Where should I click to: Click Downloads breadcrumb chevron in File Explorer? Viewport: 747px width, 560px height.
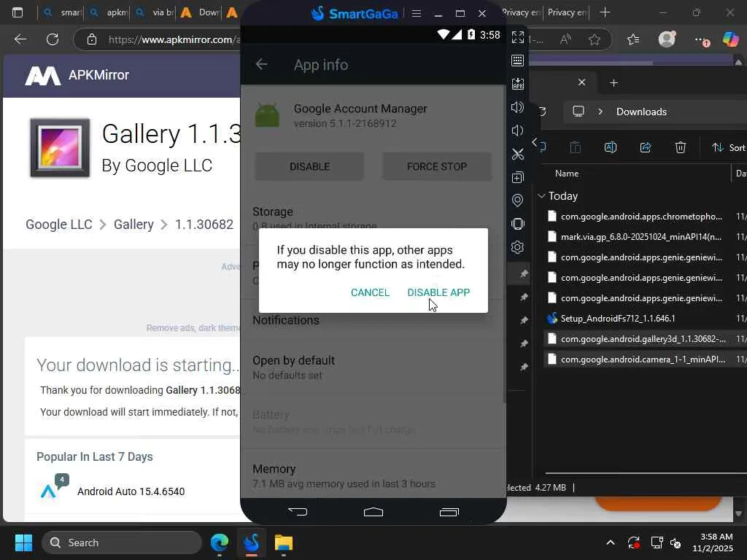pyautogui.click(x=600, y=112)
